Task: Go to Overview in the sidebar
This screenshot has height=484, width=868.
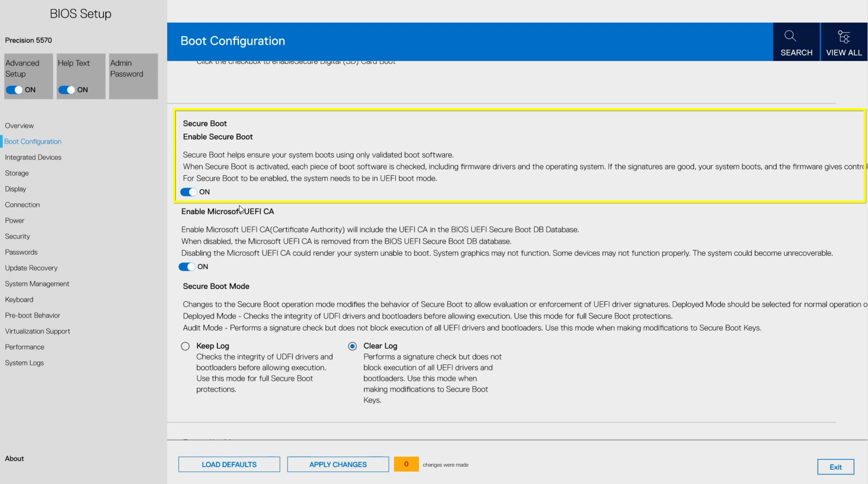Action: (x=19, y=126)
